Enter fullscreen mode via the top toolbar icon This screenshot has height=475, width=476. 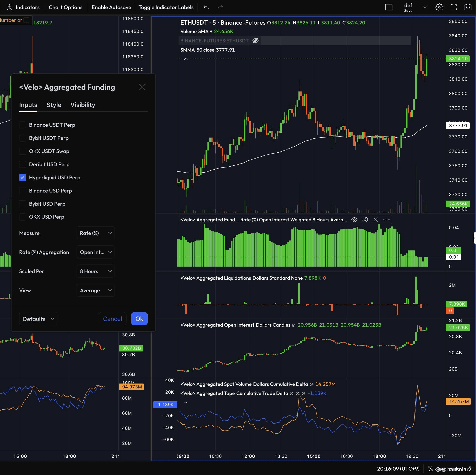[454, 7]
